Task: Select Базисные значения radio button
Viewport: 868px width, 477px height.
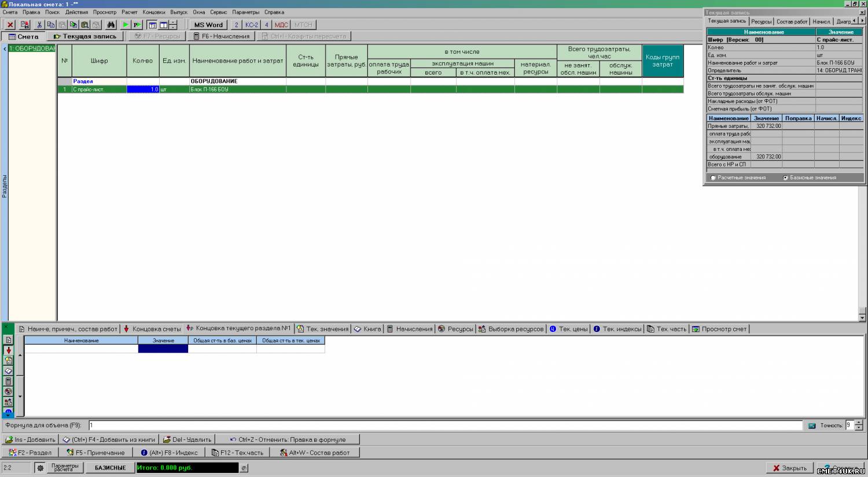Action: coord(785,178)
